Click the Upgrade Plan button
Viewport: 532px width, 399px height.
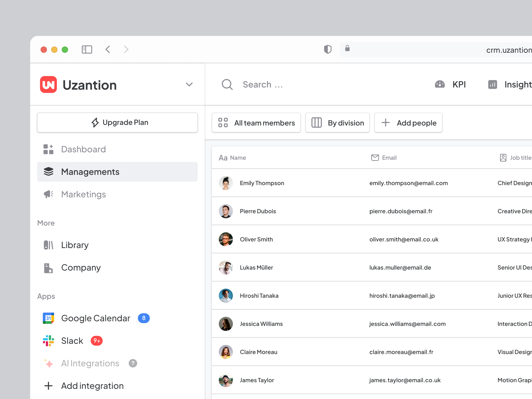click(117, 122)
